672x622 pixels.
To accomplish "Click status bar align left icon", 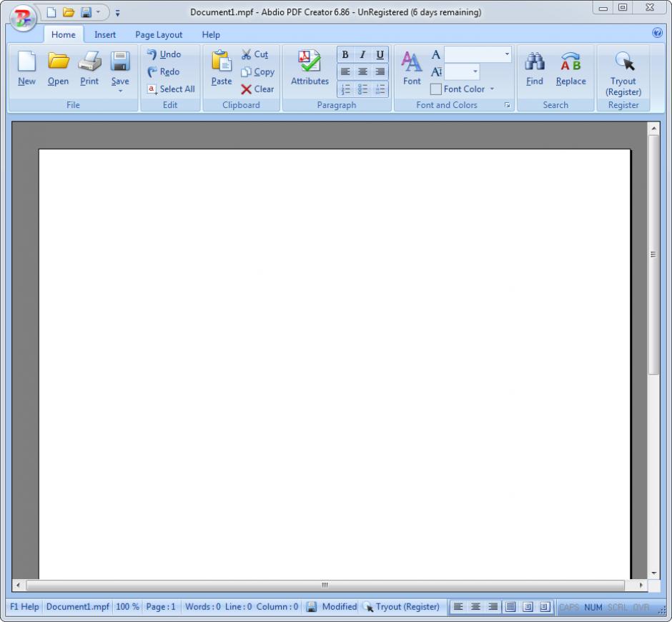I will [458, 606].
